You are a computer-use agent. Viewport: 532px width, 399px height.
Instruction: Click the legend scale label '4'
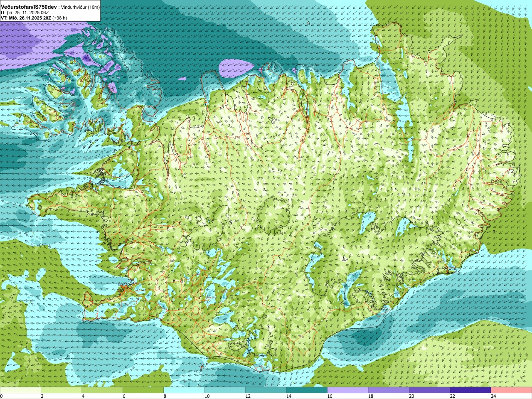pos(83,396)
